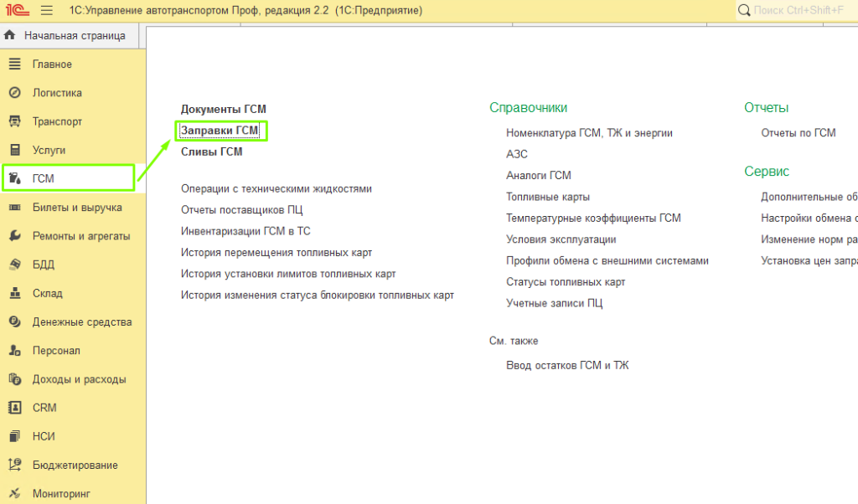Click the Билеты и выручка ticket icon
The image size is (858, 504).
15,207
